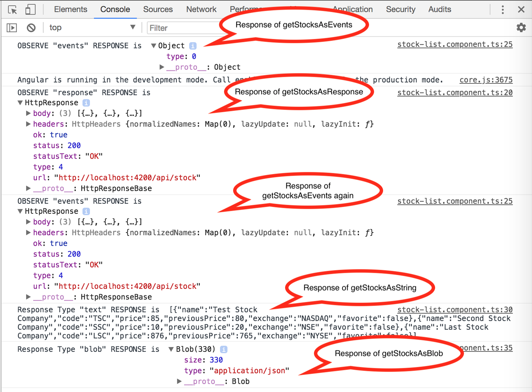The image size is (532, 392).
Task: Expand __proto__ under the first HttpResponse
Action: point(28,188)
